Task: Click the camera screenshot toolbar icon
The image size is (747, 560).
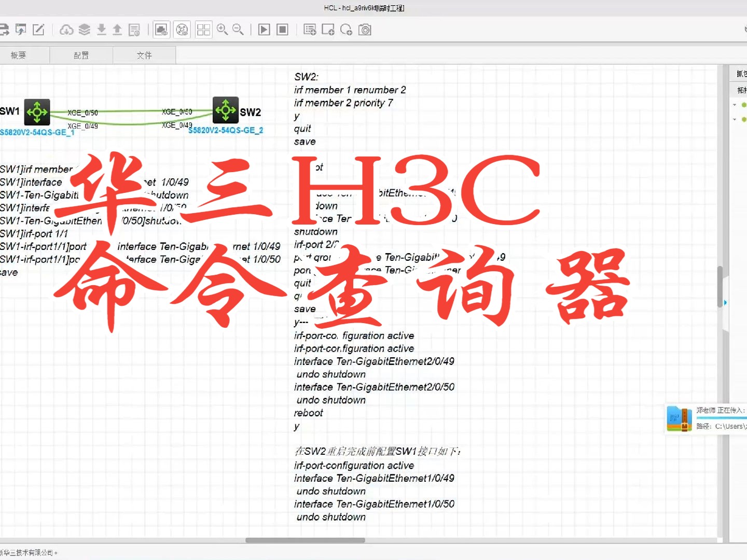Action: (365, 30)
